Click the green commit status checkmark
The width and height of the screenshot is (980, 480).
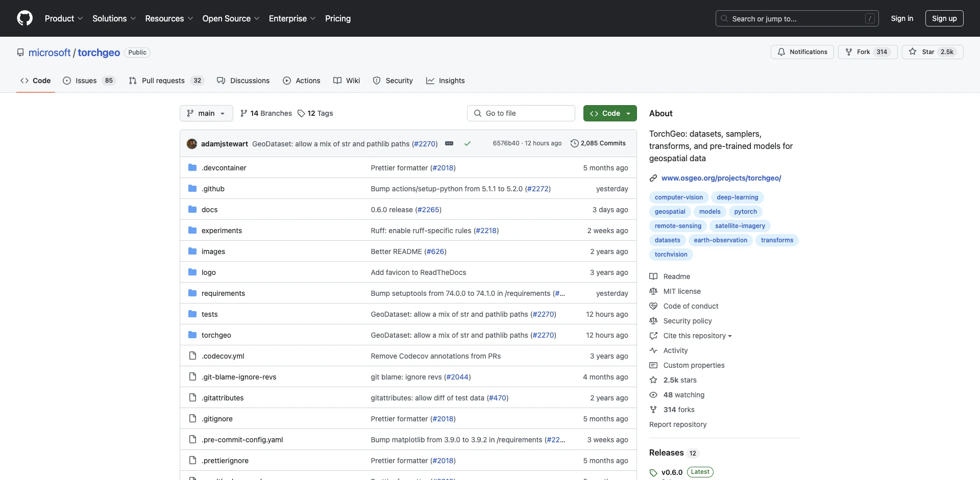coord(467,144)
